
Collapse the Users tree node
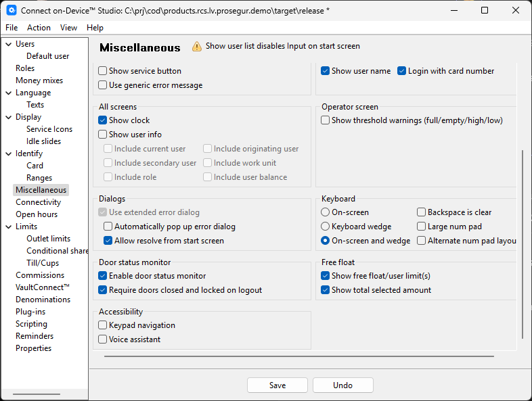[x=8, y=44]
